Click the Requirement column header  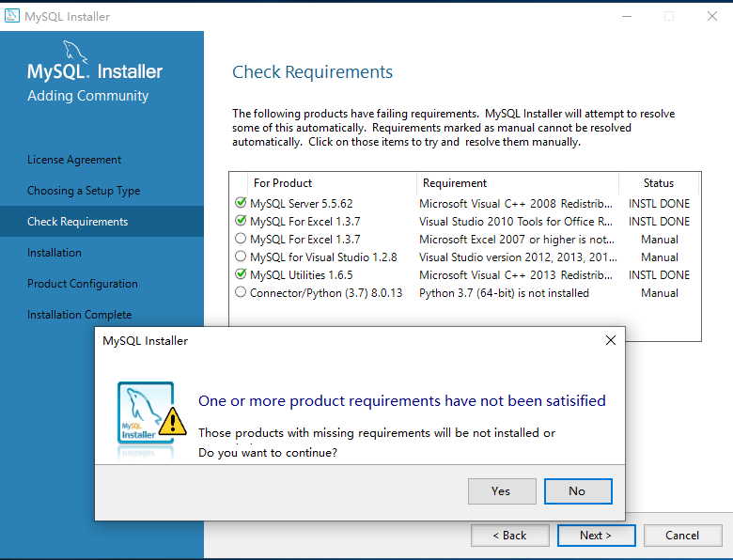pyautogui.click(x=518, y=183)
